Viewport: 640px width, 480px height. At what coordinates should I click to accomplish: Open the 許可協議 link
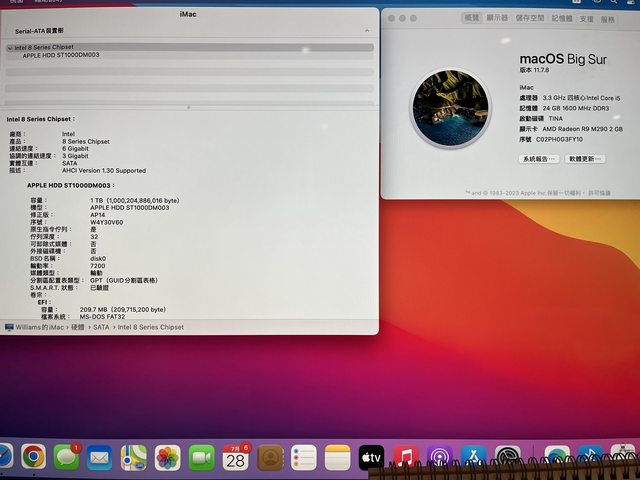pyautogui.click(x=599, y=193)
